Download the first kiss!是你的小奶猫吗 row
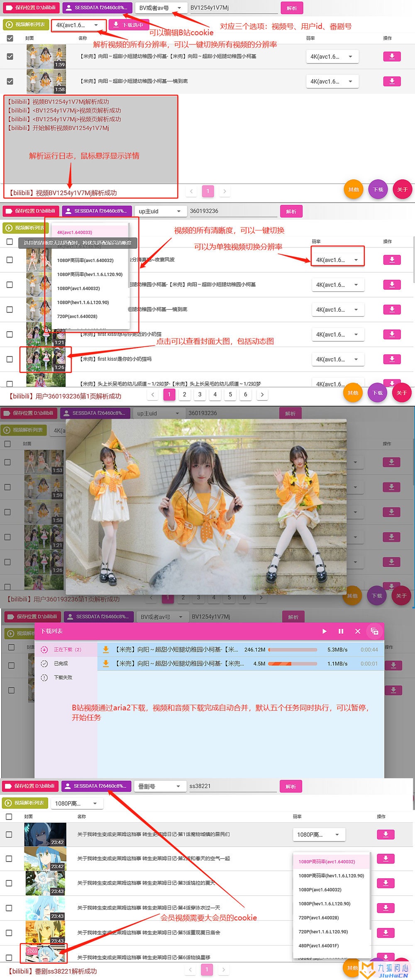 392,359
